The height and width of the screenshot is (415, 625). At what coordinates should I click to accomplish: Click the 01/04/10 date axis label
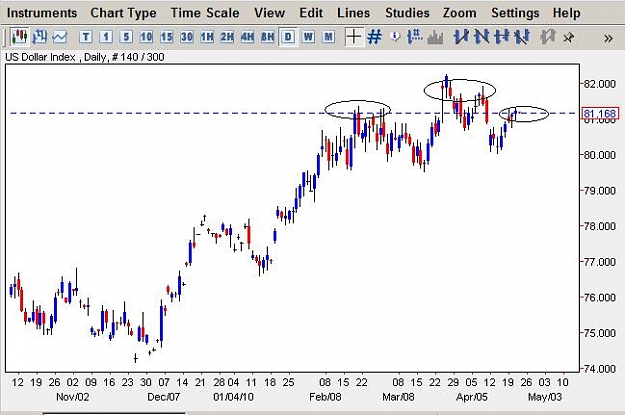234,397
